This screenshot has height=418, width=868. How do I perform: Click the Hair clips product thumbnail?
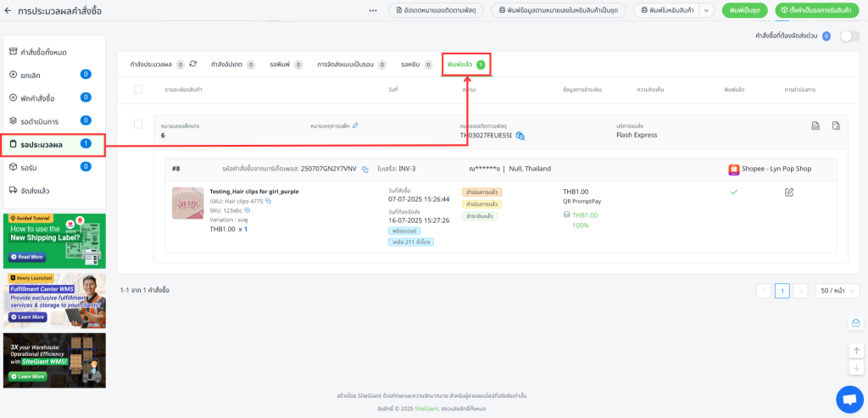pos(187,203)
